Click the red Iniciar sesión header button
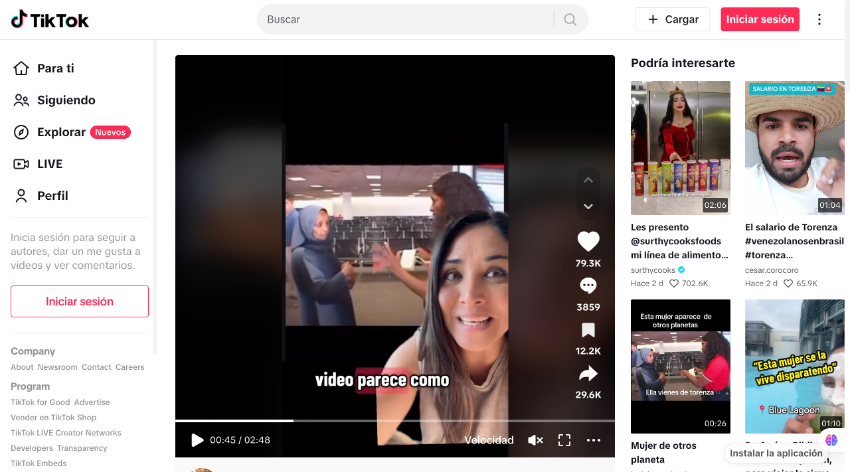This screenshot has height=472, width=850. coord(760,19)
